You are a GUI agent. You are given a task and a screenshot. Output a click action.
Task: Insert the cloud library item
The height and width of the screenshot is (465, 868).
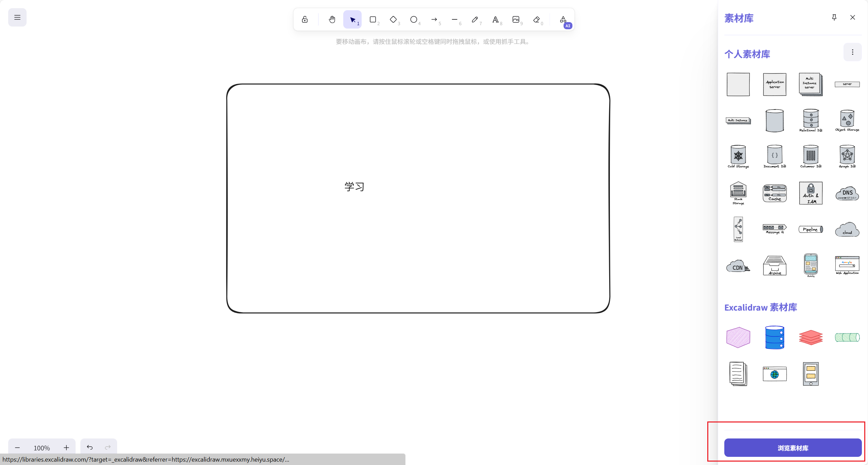pyautogui.click(x=847, y=229)
